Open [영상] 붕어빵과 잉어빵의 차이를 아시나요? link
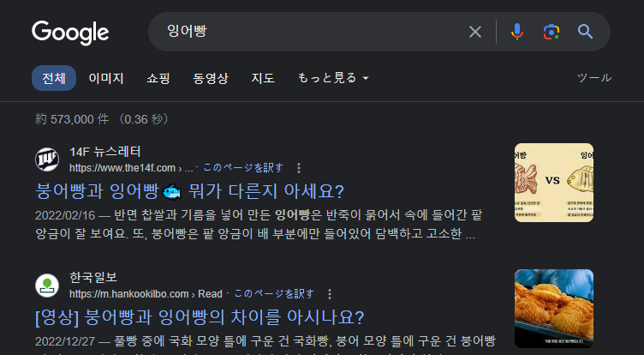 [200, 317]
